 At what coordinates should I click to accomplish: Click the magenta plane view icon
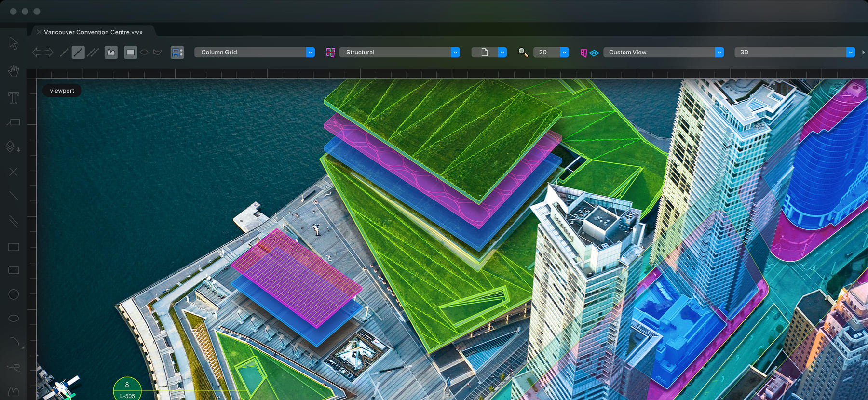(x=583, y=53)
